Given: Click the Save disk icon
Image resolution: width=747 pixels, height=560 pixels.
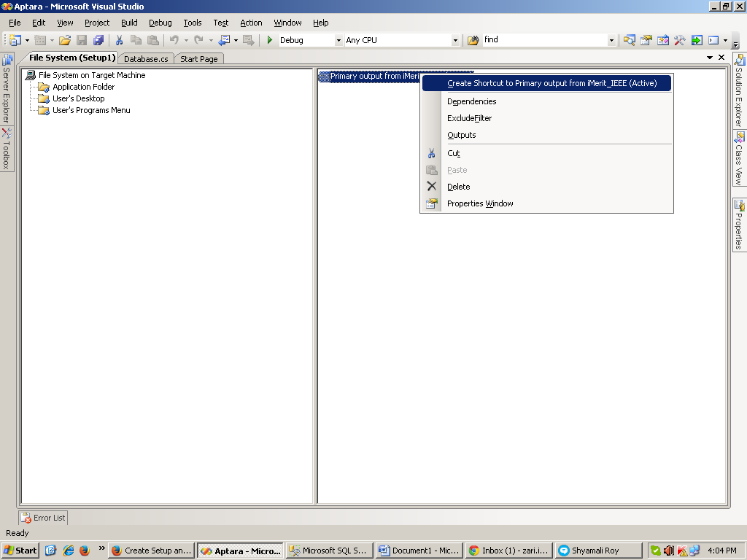Looking at the screenshot, I should coord(82,41).
